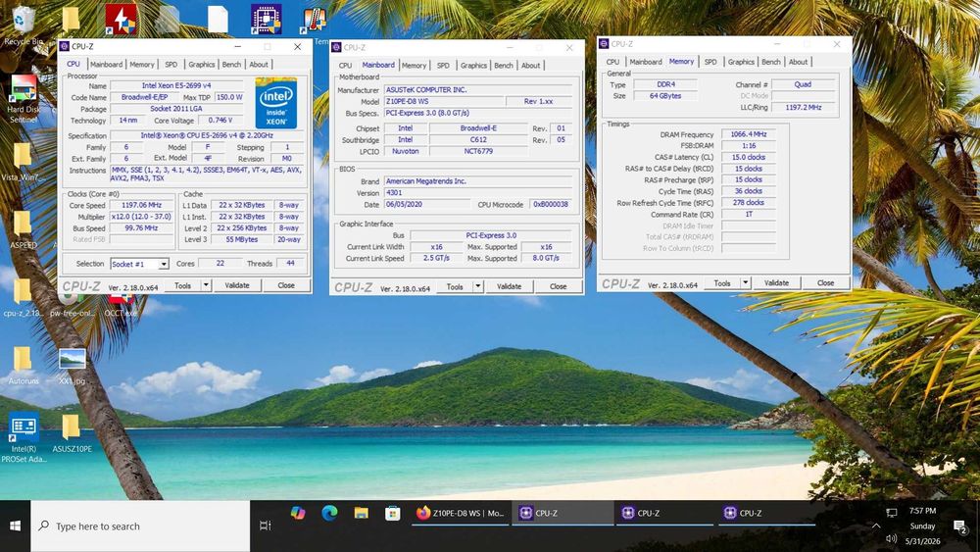The height and width of the screenshot is (552, 980).
Task: Open the Recycle Bin desktop icon
Action: point(24,25)
